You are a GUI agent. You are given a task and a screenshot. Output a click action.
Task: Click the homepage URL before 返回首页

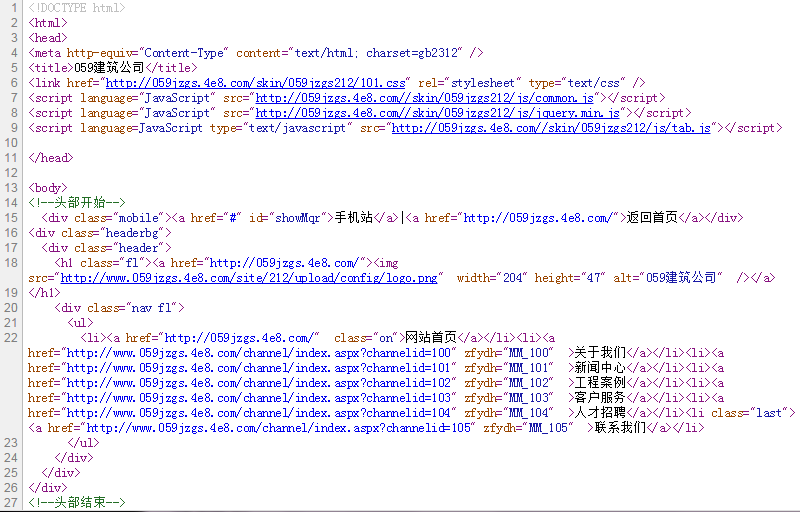[x=540, y=218]
